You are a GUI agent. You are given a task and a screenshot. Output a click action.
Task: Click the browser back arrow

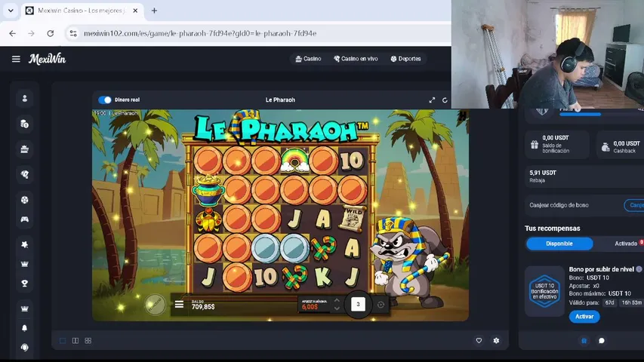tap(12, 33)
